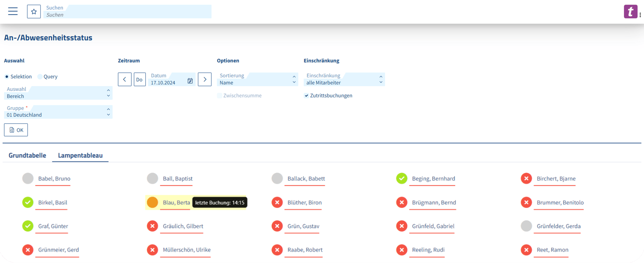Click the purple t logo icon
The width and height of the screenshot is (644, 267).
click(630, 12)
